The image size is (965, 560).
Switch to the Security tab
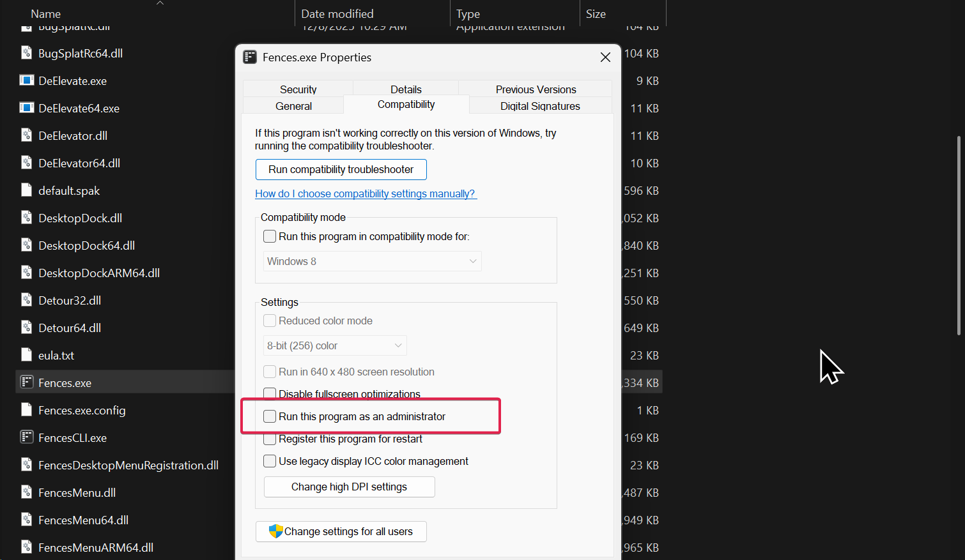[x=298, y=89]
